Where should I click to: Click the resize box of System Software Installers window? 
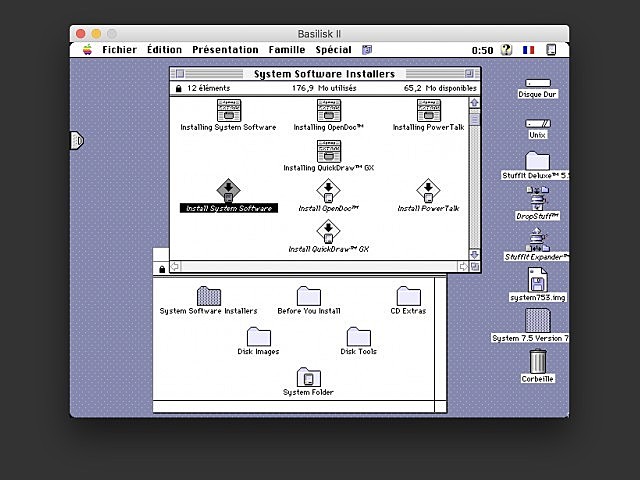tap(475, 267)
